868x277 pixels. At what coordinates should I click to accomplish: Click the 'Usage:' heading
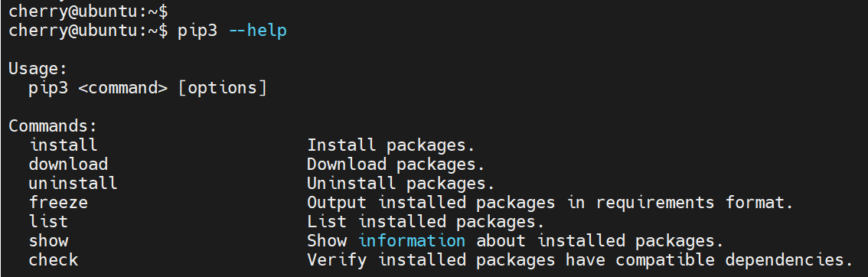click(x=38, y=69)
